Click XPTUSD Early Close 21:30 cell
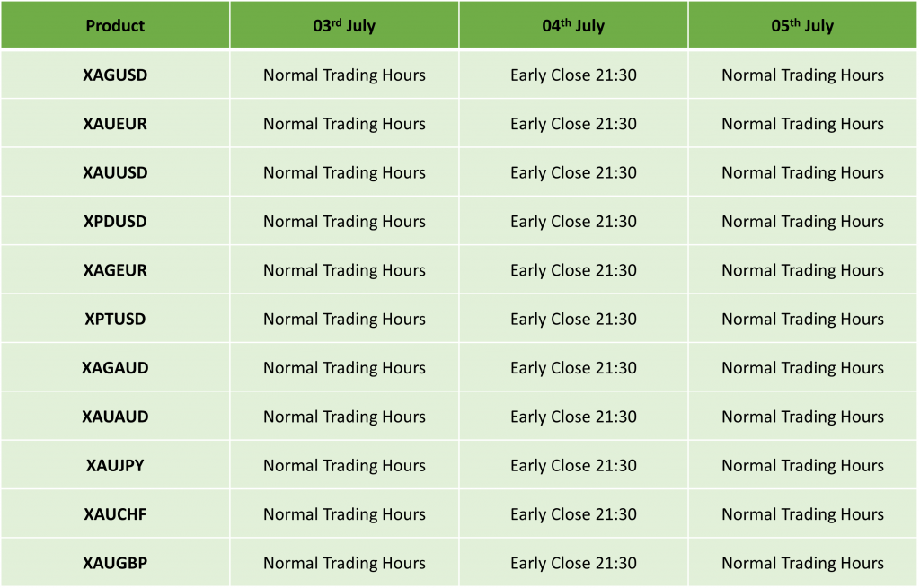This screenshot has height=588, width=920. point(573,319)
